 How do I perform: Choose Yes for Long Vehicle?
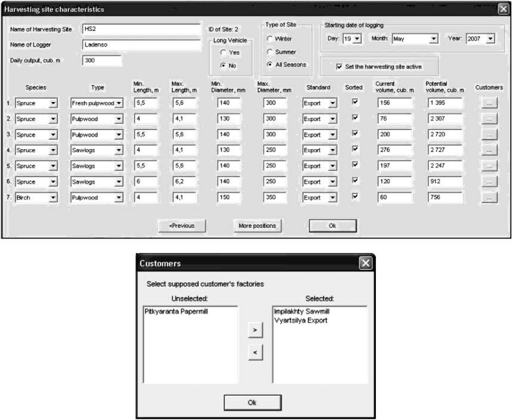tap(223, 52)
